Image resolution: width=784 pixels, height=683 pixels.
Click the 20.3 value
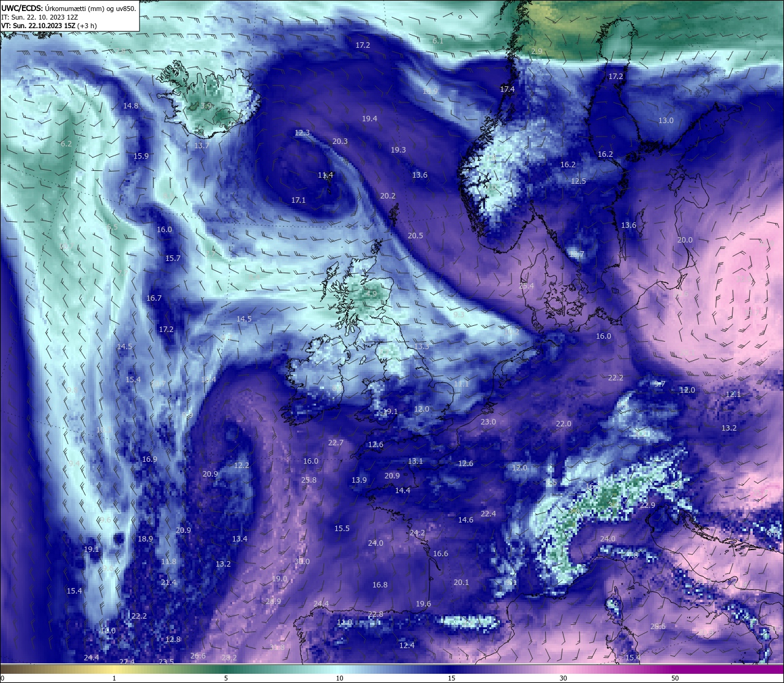[340, 142]
